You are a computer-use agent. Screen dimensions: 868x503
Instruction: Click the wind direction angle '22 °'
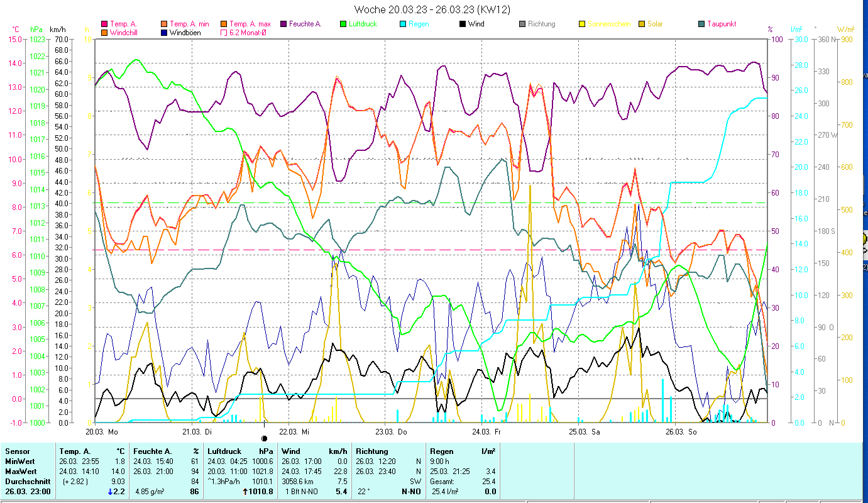pyautogui.click(x=363, y=492)
